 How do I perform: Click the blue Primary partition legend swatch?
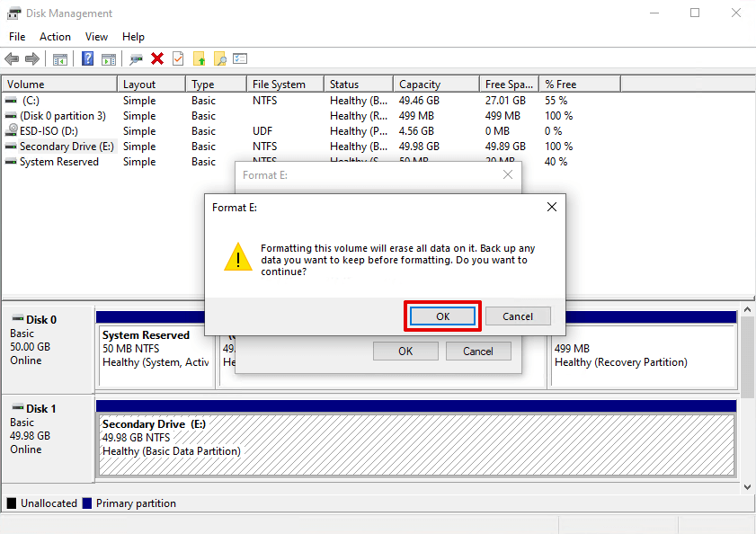coord(87,503)
